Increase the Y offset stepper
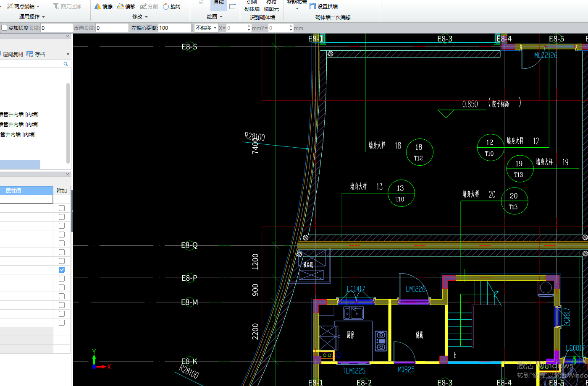588x386 pixels. tap(291, 26)
